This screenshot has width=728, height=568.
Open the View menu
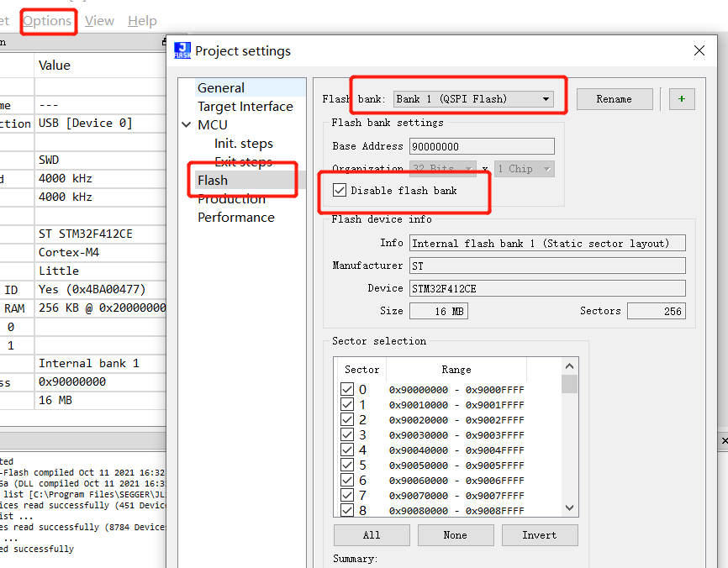click(99, 20)
